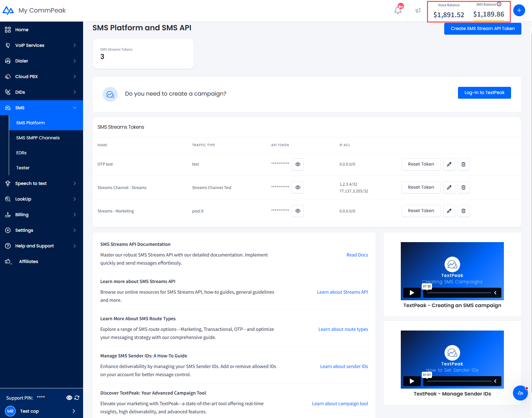This screenshot has height=418, width=532.
Task: Collapse the SMS menu chevron
Action: point(75,108)
